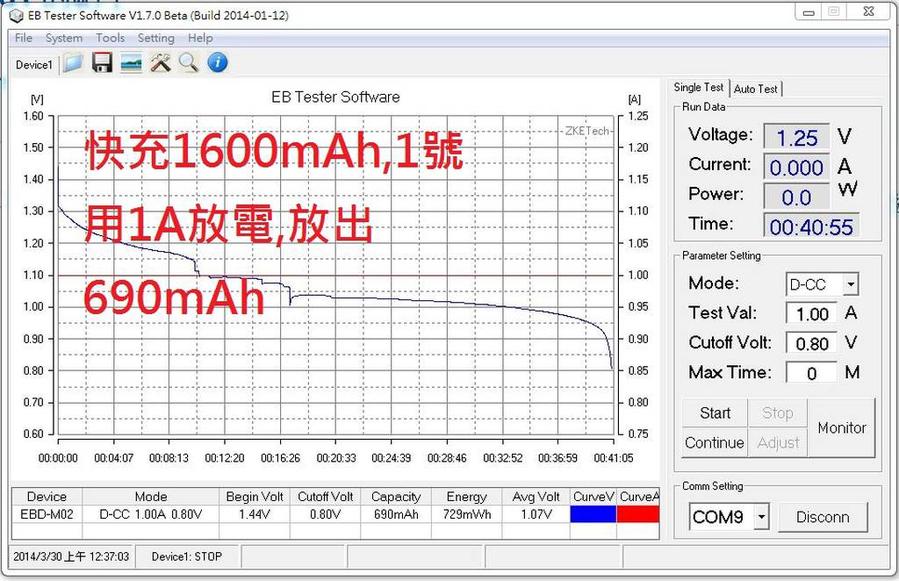The height and width of the screenshot is (581, 899).
Task: Open the File menu
Action: tap(23, 38)
